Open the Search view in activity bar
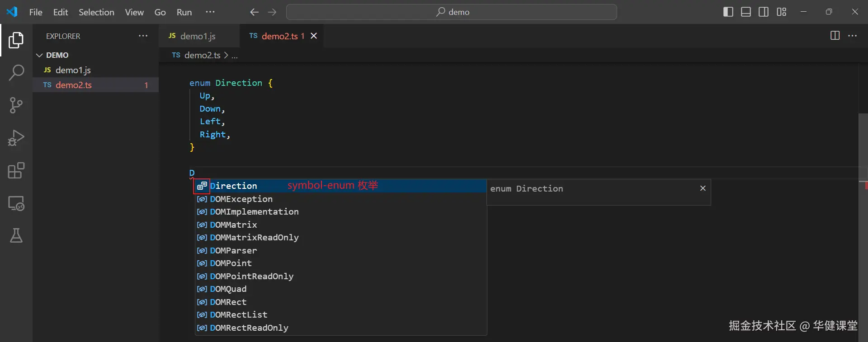This screenshot has height=342, width=868. click(16, 72)
